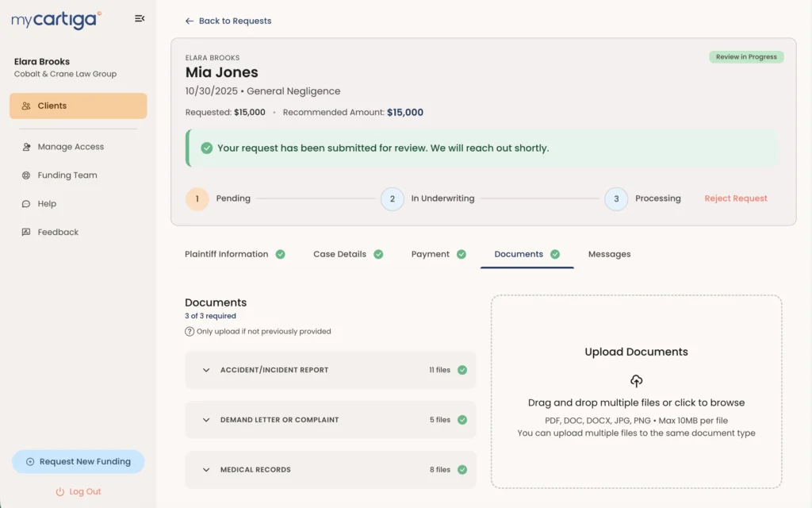This screenshot has width=812, height=508.
Task: Click the mycartiga logo
Action: point(56,20)
